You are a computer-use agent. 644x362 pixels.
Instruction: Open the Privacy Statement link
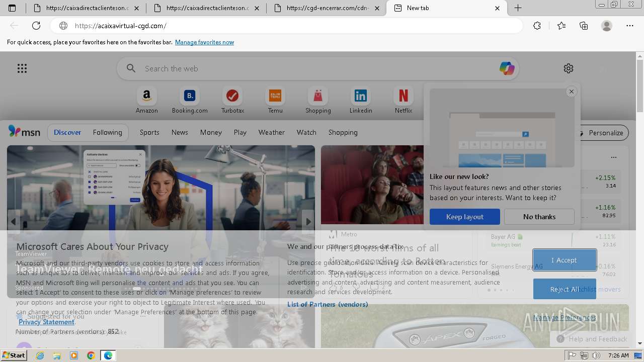(x=46, y=322)
